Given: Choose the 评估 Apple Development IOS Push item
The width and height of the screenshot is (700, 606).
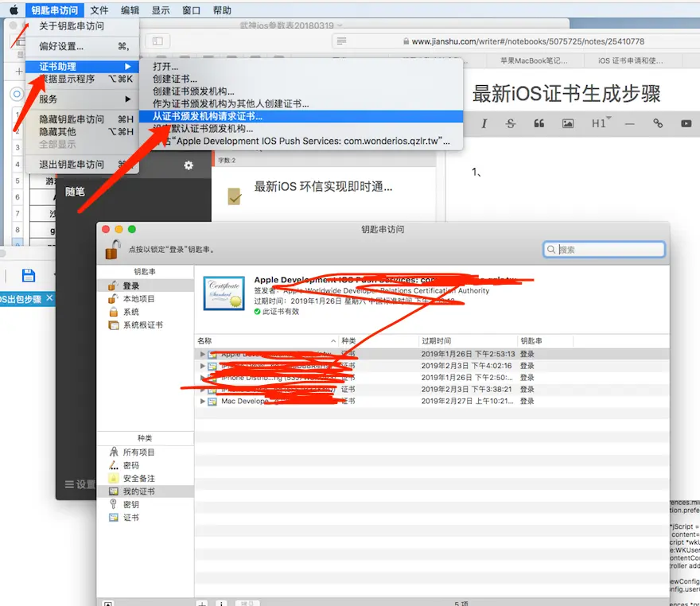Looking at the screenshot, I should (x=301, y=141).
